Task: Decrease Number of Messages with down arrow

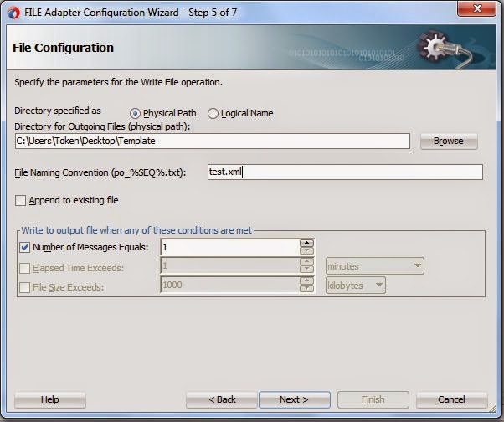Action: point(306,250)
